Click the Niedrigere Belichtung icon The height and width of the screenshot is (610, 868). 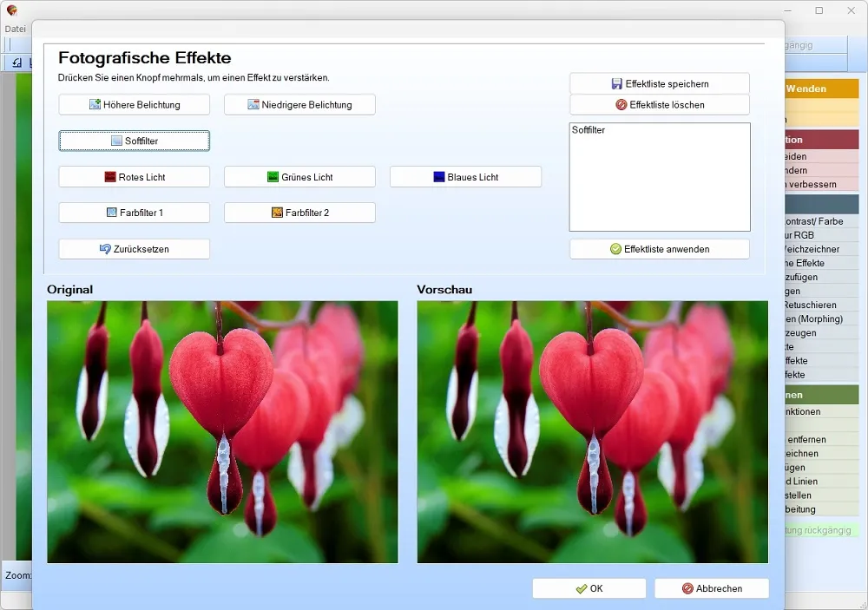(253, 104)
